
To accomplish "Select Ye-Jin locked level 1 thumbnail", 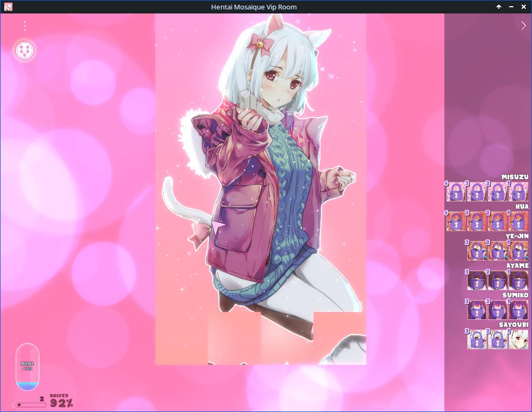I will pyautogui.click(x=518, y=251).
